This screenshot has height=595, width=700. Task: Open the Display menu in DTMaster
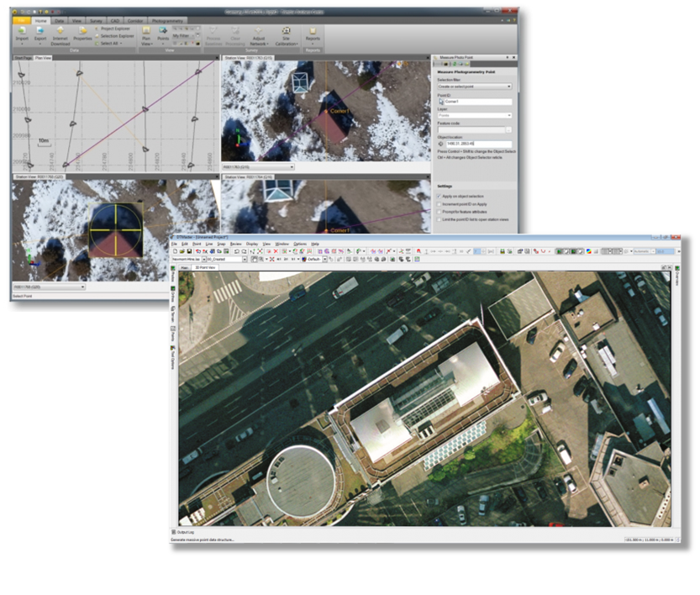pyautogui.click(x=252, y=244)
